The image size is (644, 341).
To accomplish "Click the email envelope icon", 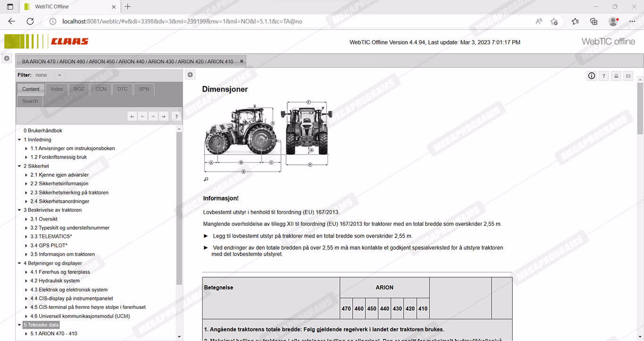I will point(628,76).
